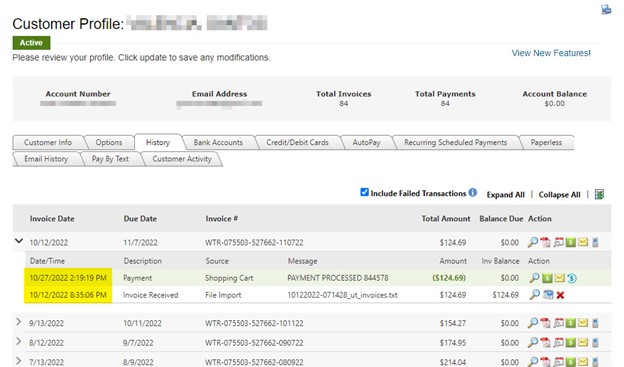Click the ($124.69) payment amount
This screenshot has height=367, width=624.
coord(449,278)
